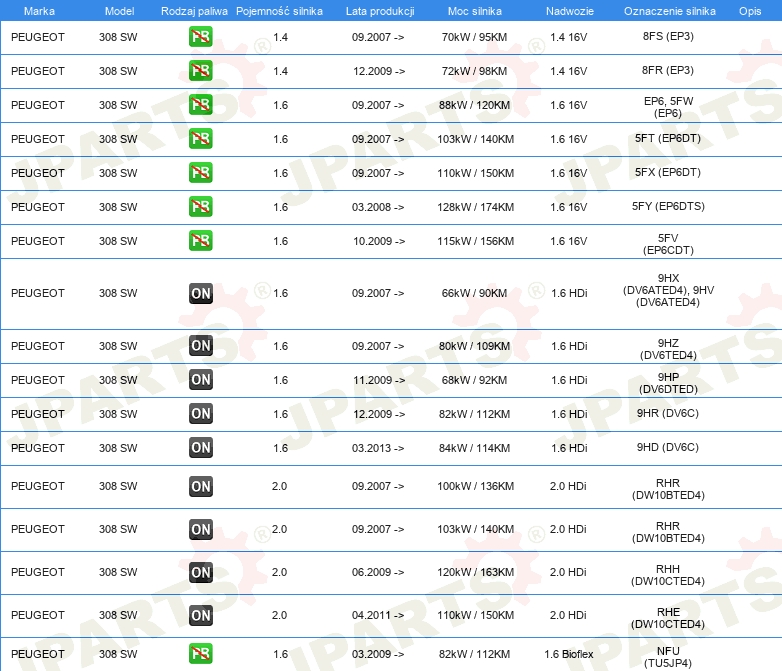Select the 5FX (EP6DT) engine cell
This screenshot has height=671, width=782.
(668, 172)
